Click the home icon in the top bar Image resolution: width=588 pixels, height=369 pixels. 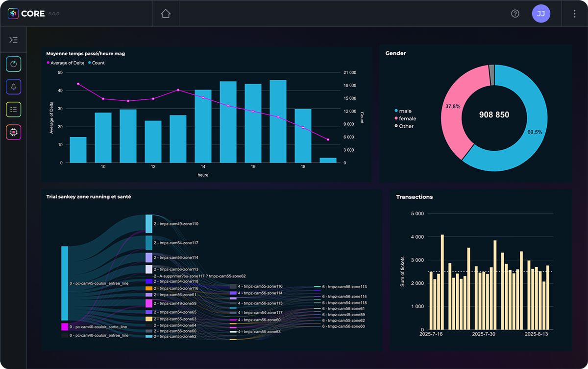(165, 13)
